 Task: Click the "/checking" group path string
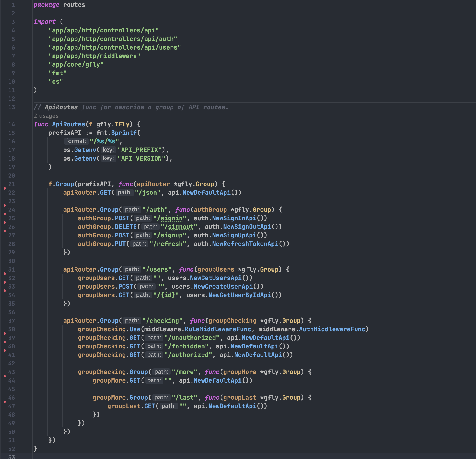[x=162, y=321]
